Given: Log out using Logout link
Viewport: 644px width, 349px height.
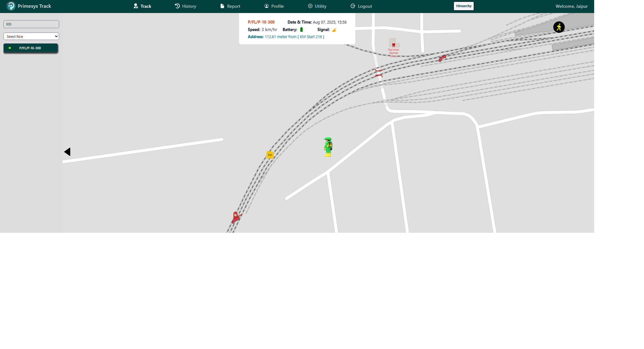Looking at the screenshot, I should click(x=361, y=6).
